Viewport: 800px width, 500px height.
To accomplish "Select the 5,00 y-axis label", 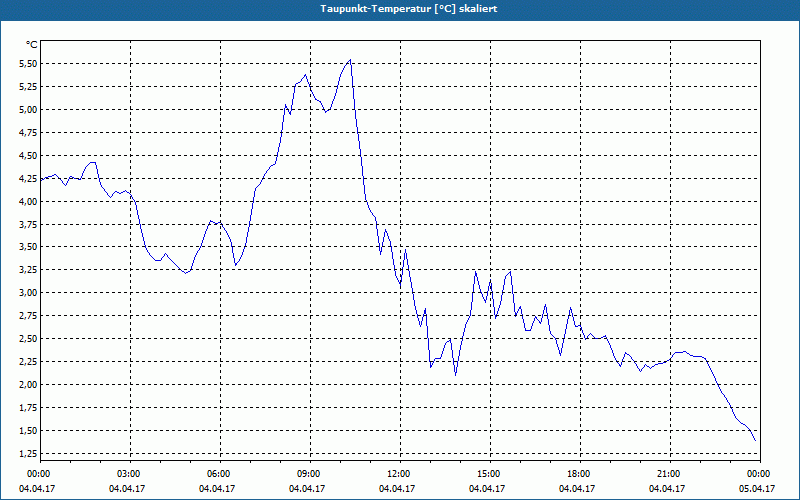I will pyautogui.click(x=28, y=110).
